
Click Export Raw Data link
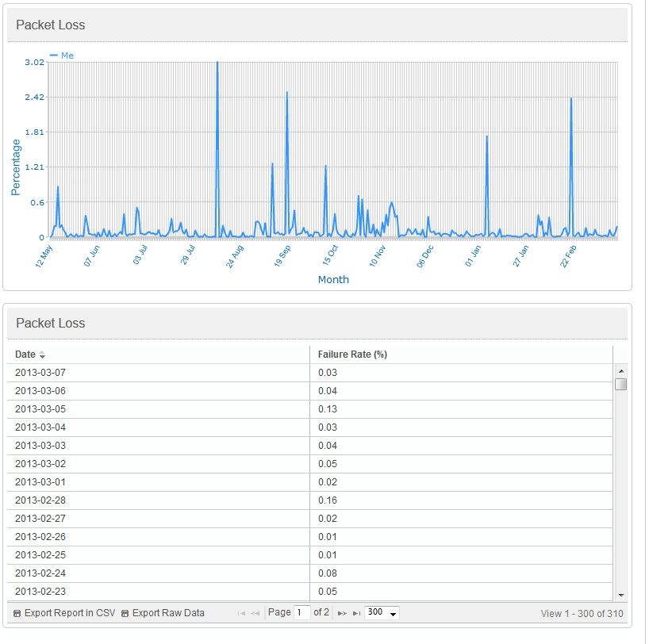tap(168, 613)
